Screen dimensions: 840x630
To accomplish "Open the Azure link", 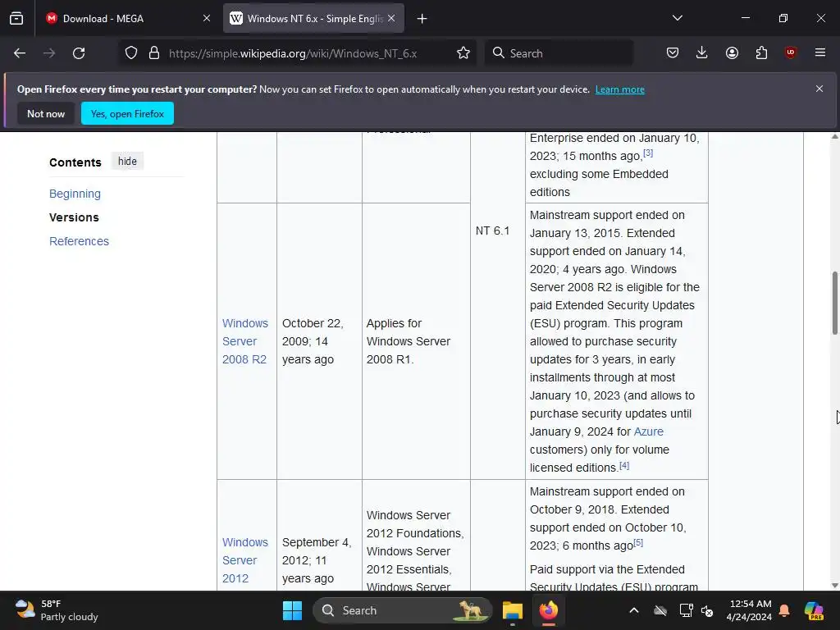I will click(648, 431).
